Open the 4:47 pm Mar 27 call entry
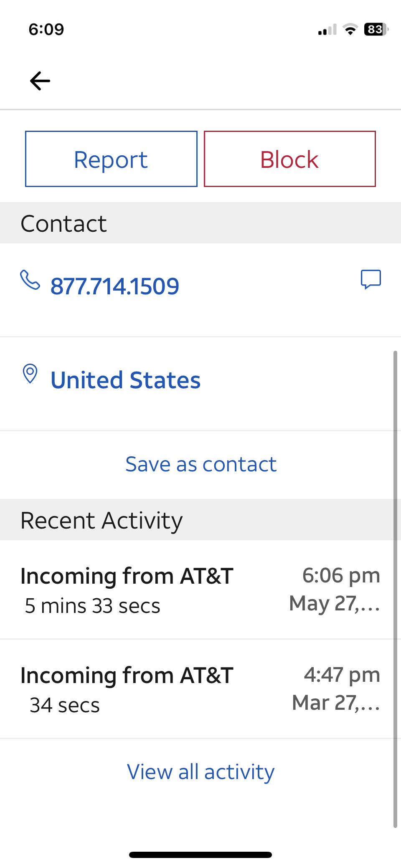This screenshot has width=401, height=868. (x=200, y=689)
